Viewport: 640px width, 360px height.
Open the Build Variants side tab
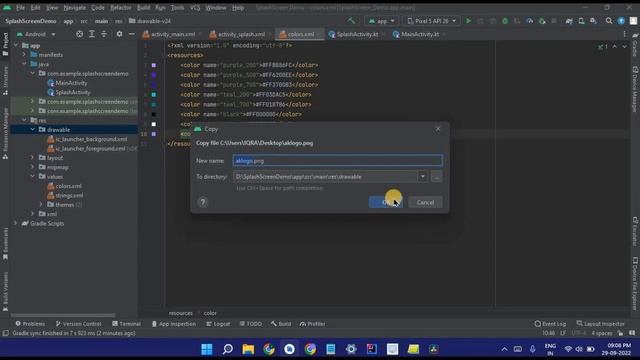[5, 291]
